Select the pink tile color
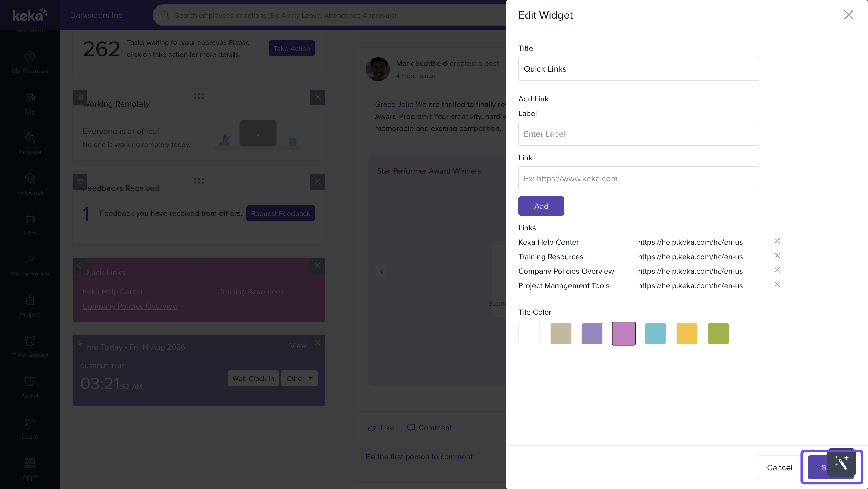This screenshot has width=868, height=489. 624,334
